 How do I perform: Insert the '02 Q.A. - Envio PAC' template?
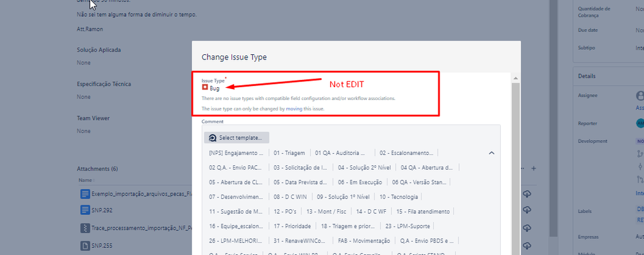[236, 168]
